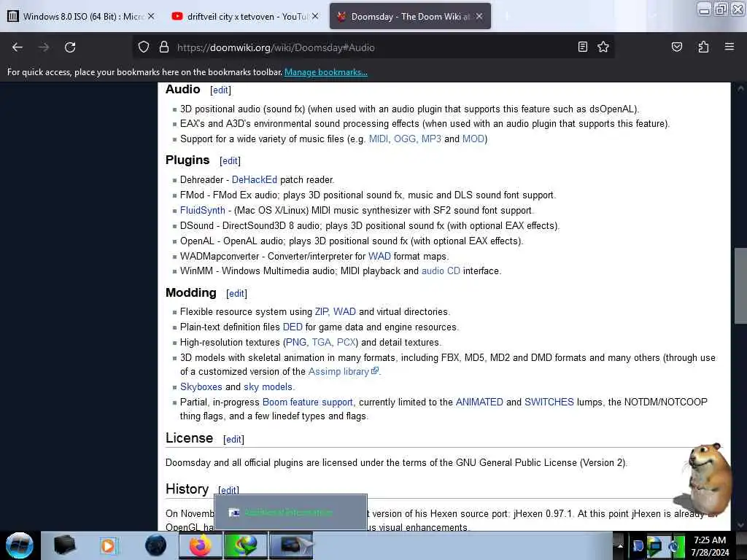Click scrollbar up arrow
The image size is (747, 560).
[x=740, y=88]
